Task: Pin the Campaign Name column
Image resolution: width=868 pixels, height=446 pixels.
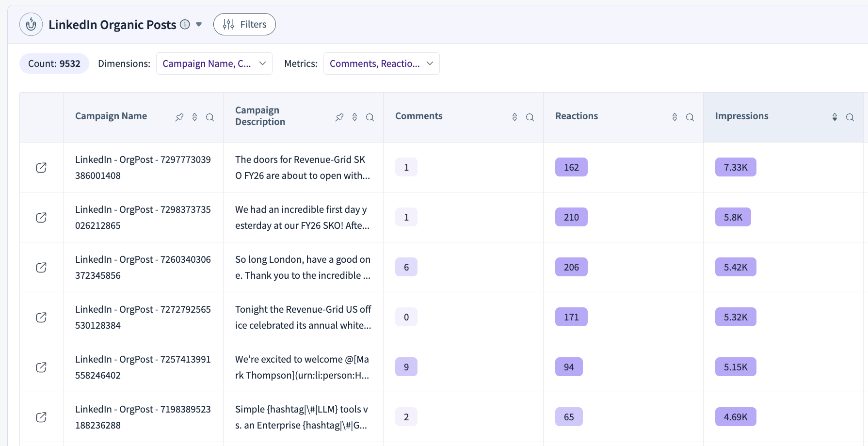Action: (179, 117)
